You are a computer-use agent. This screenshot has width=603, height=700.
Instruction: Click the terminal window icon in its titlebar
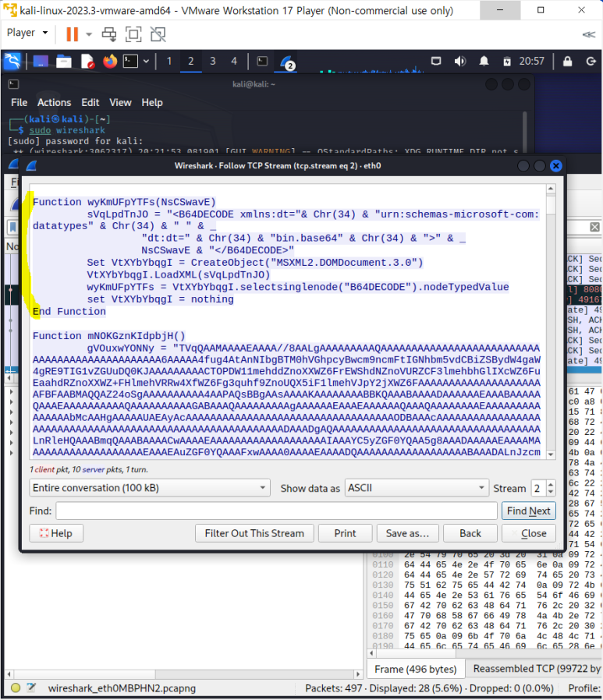point(14,84)
